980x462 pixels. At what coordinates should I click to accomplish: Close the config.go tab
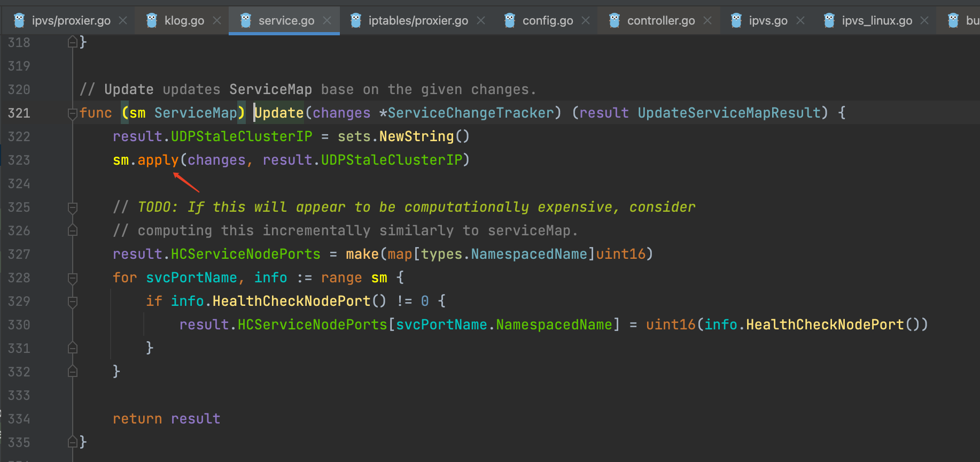point(586,20)
